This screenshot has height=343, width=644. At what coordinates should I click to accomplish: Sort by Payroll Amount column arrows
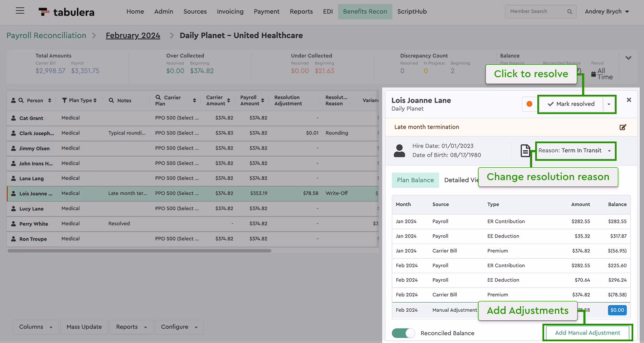[x=263, y=100]
